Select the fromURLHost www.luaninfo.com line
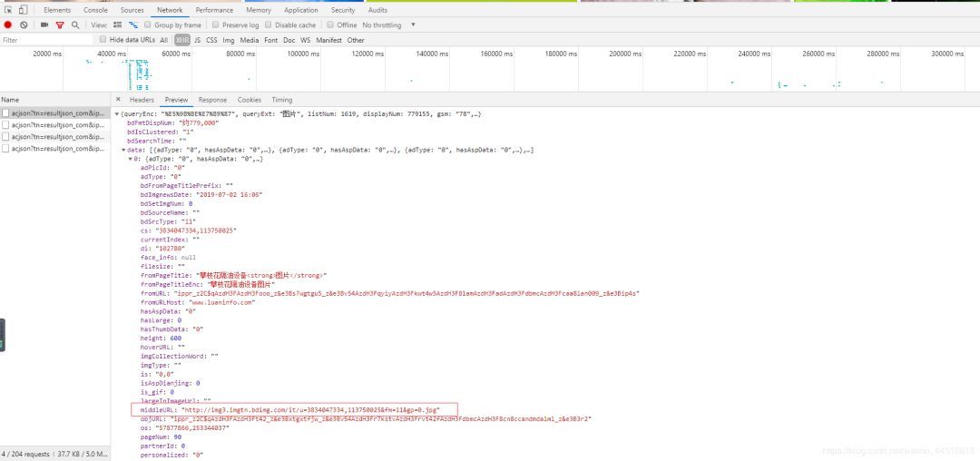 (x=198, y=302)
